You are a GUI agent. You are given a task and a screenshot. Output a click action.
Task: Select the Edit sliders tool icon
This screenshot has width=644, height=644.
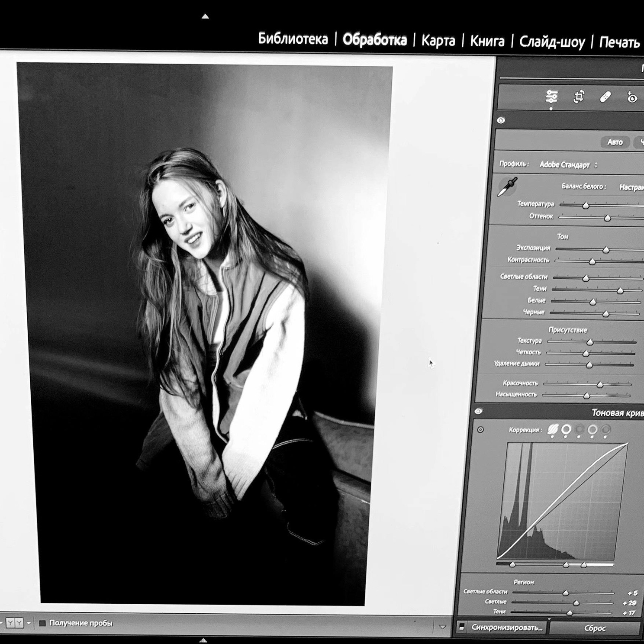[551, 97]
